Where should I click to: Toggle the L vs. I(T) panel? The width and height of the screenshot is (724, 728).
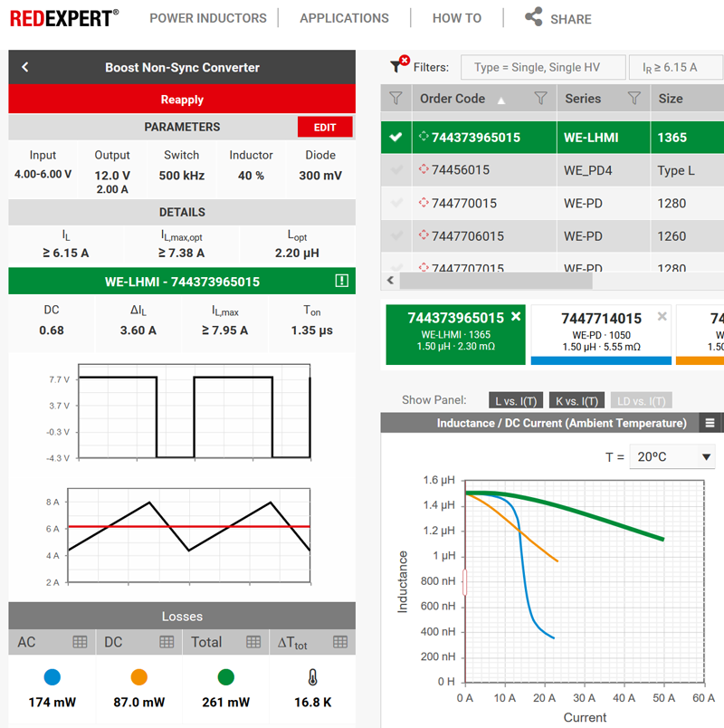516,401
